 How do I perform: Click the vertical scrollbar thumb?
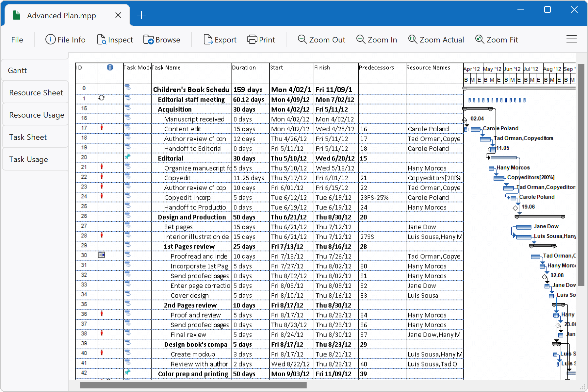click(x=581, y=175)
